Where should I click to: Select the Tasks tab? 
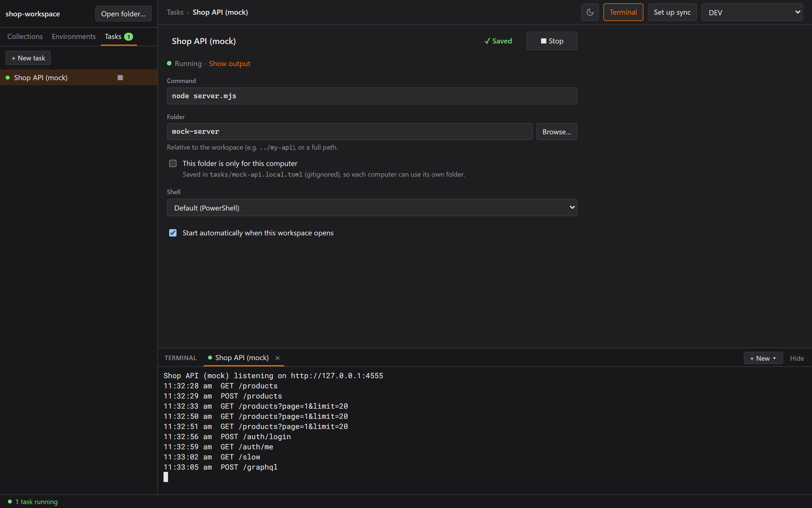(x=119, y=36)
